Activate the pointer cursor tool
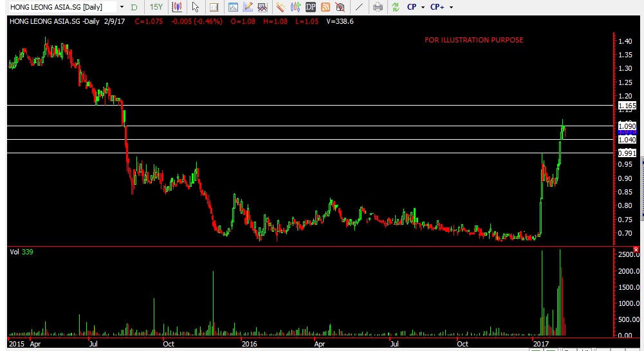644x351 pixels. pos(195,7)
